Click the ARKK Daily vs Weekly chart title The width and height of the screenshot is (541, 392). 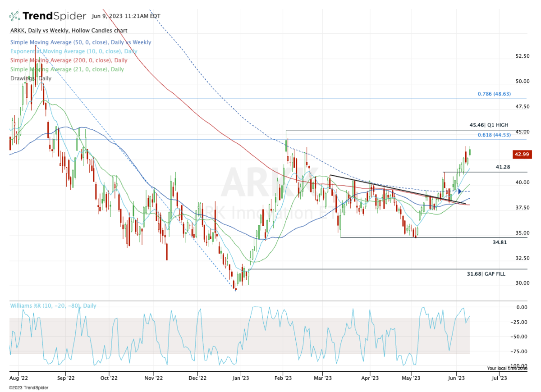pyautogui.click(x=68, y=31)
